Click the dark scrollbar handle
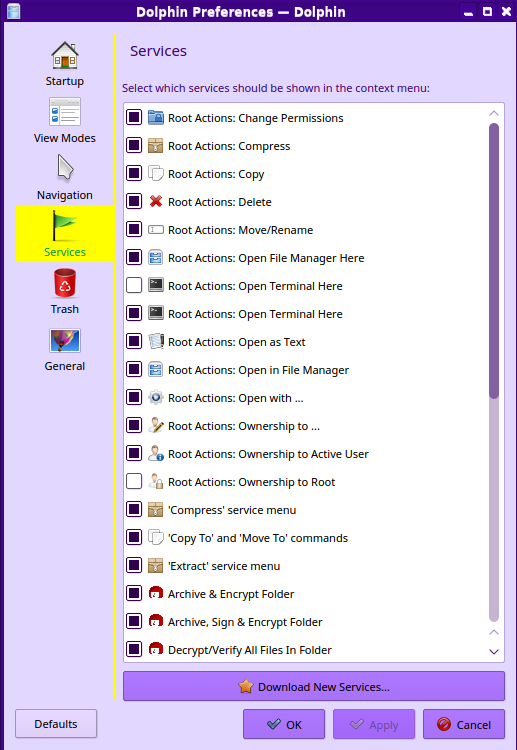 [x=494, y=261]
